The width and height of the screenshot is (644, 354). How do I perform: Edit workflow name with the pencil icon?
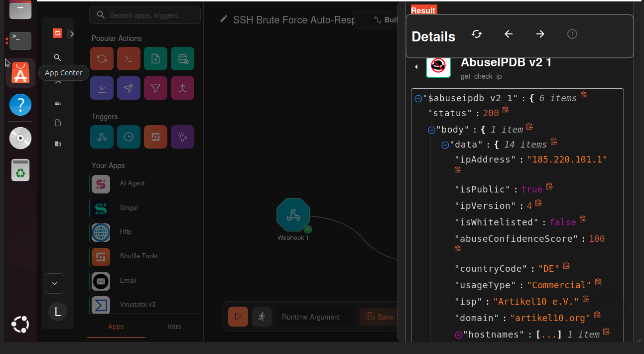tap(224, 19)
